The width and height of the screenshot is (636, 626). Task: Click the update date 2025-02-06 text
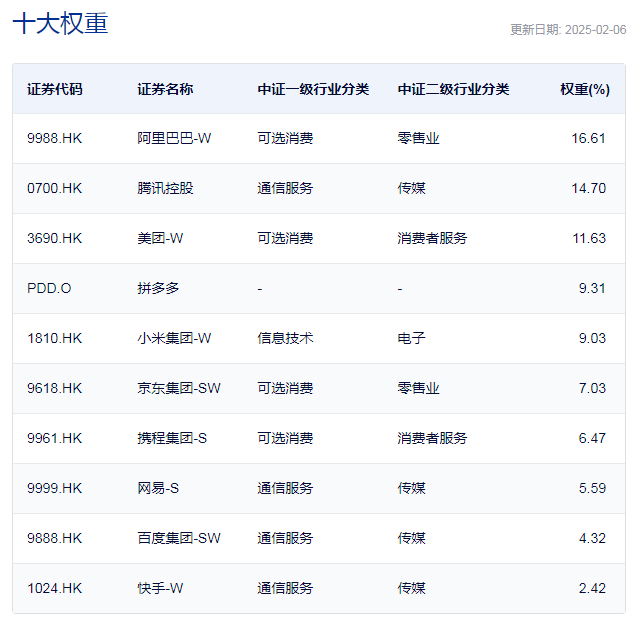coord(568,30)
